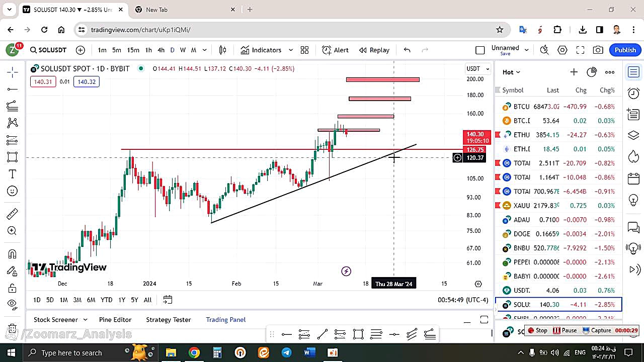Open chart settings hexagon icon
This screenshot has height=362, width=644.
coord(562,50)
